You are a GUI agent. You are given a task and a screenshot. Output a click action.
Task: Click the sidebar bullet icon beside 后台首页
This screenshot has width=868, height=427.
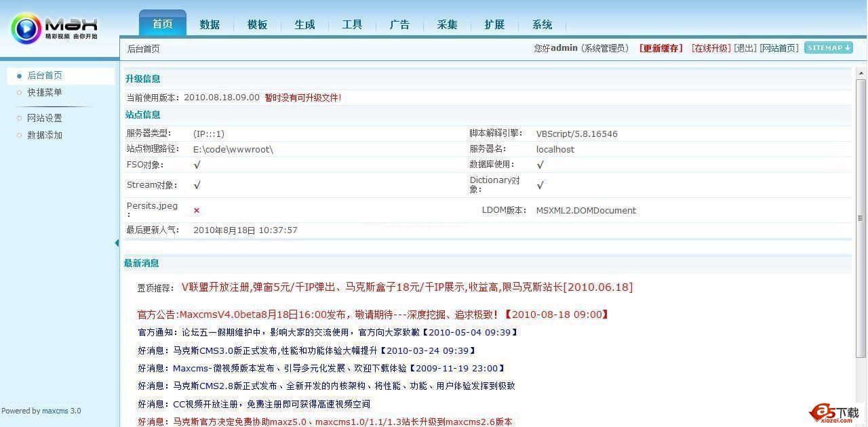(20, 76)
